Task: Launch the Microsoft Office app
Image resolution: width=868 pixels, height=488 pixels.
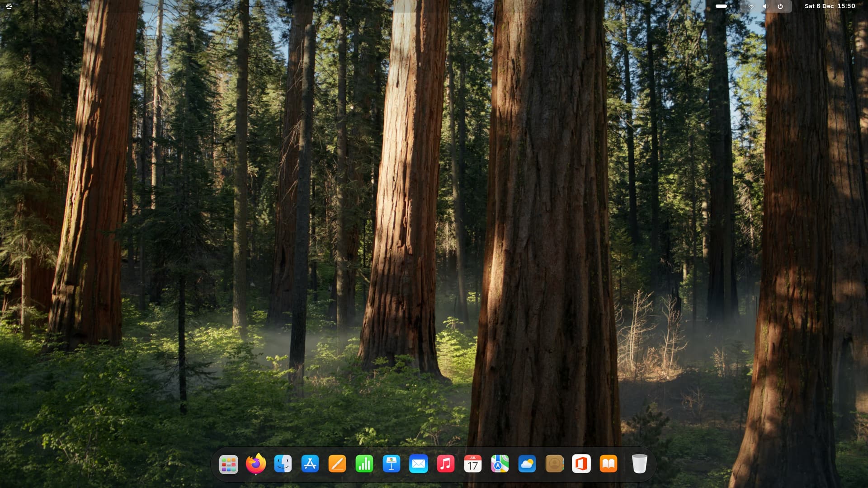Action: click(x=581, y=464)
